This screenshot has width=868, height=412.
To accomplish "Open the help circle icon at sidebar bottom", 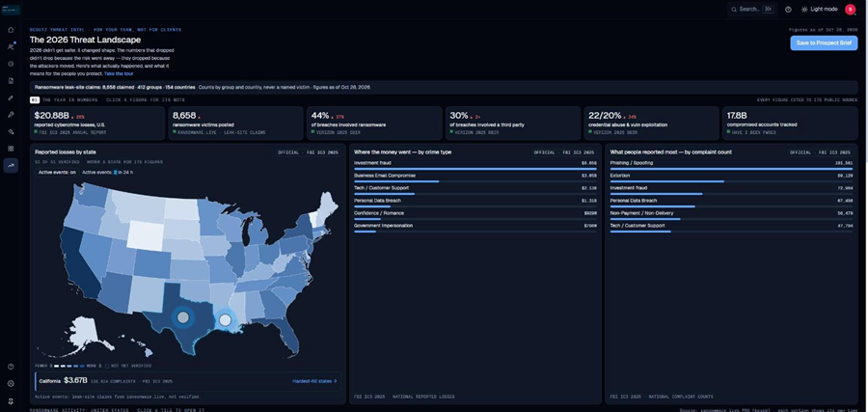I will click(11, 367).
